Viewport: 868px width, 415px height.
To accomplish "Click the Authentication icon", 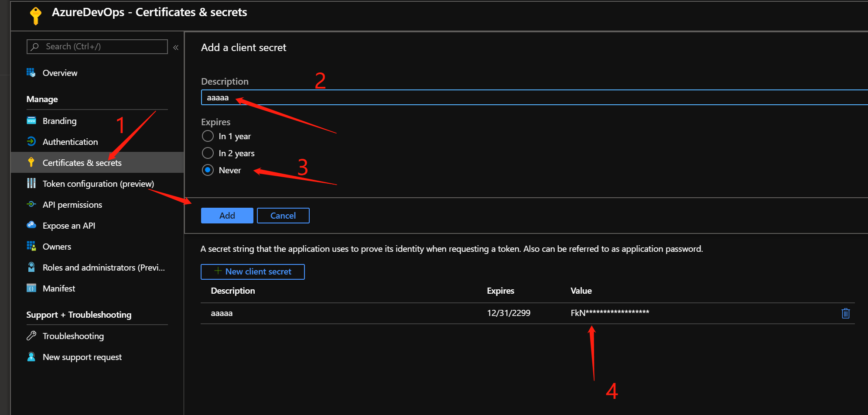I will [x=31, y=141].
